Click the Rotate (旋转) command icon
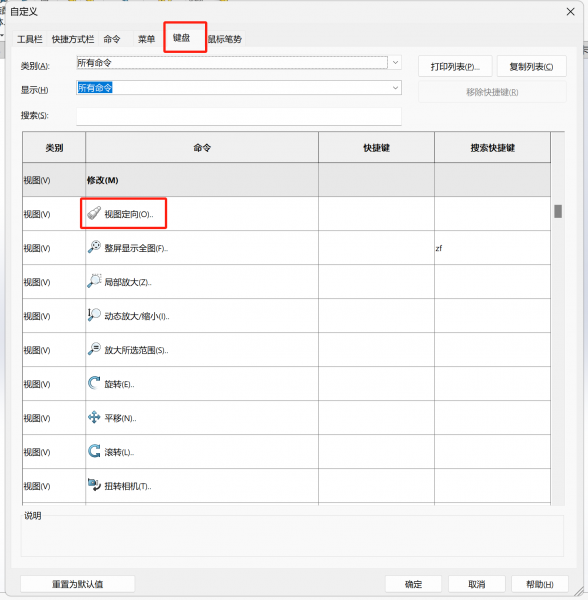 [94, 383]
